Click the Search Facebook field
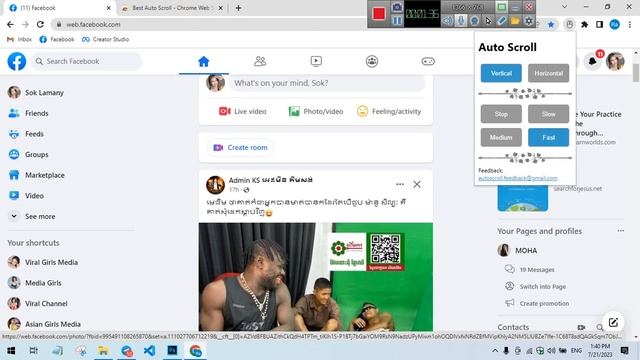Image resolution: width=640 pixels, height=360 pixels. tap(87, 61)
